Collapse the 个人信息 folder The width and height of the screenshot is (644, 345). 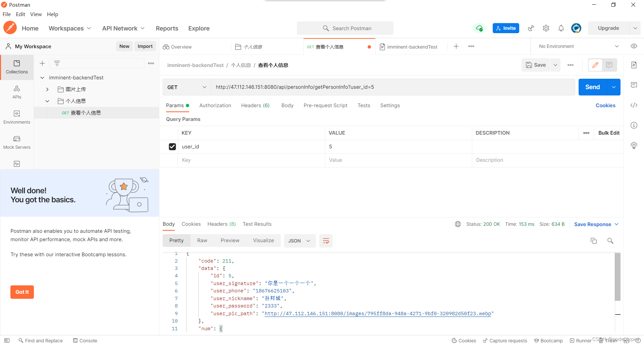(47, 101)
